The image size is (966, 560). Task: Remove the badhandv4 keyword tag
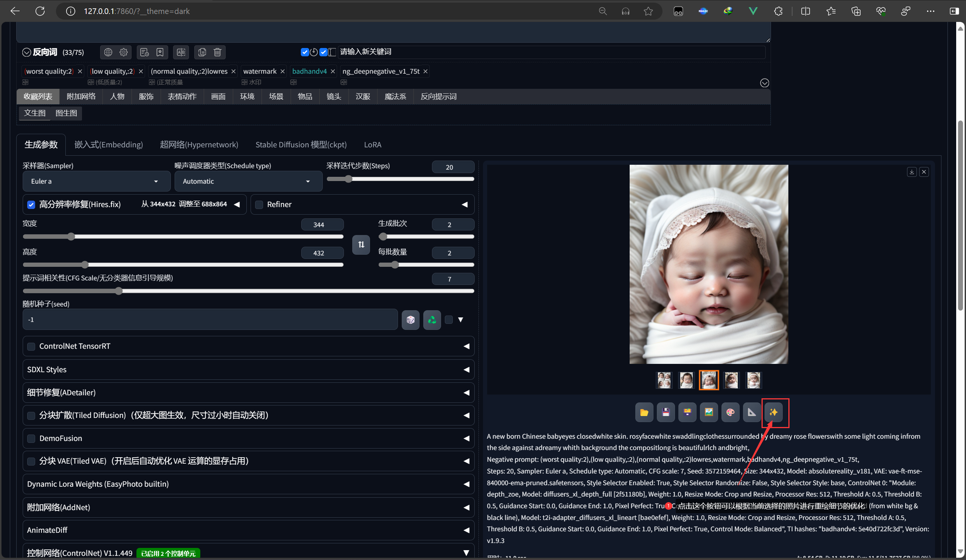tap(333, 71)
